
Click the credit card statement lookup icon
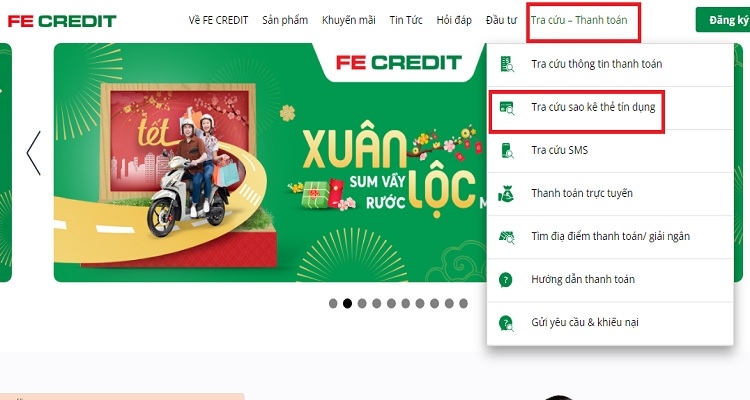click(x=507, y=108)
